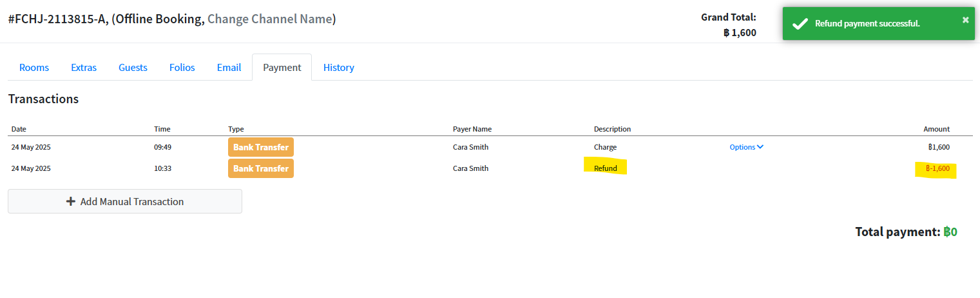Click the highlighted ฿-1,600 refund amount
Viewport: 980px width, 298px height.
coord(937,168)
